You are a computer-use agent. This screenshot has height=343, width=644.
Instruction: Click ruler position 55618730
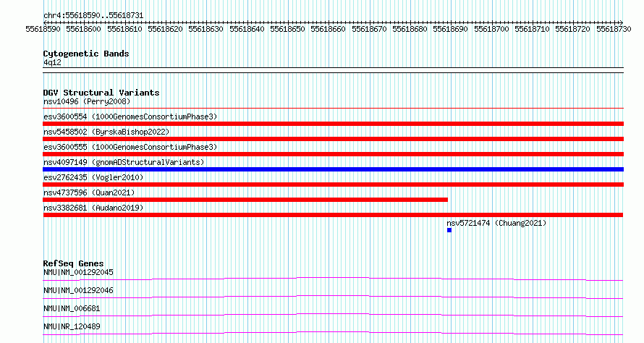(614, 29)
